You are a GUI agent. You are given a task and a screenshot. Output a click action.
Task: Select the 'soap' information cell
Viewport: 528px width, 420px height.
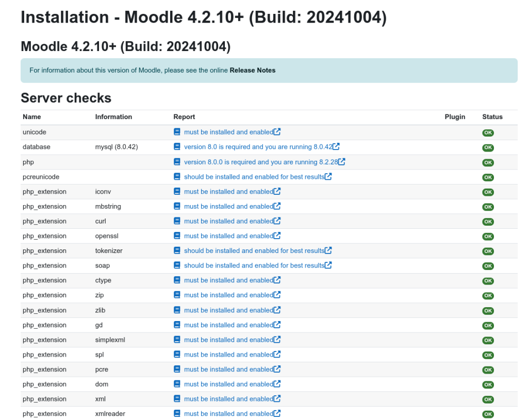pos(103,266)
